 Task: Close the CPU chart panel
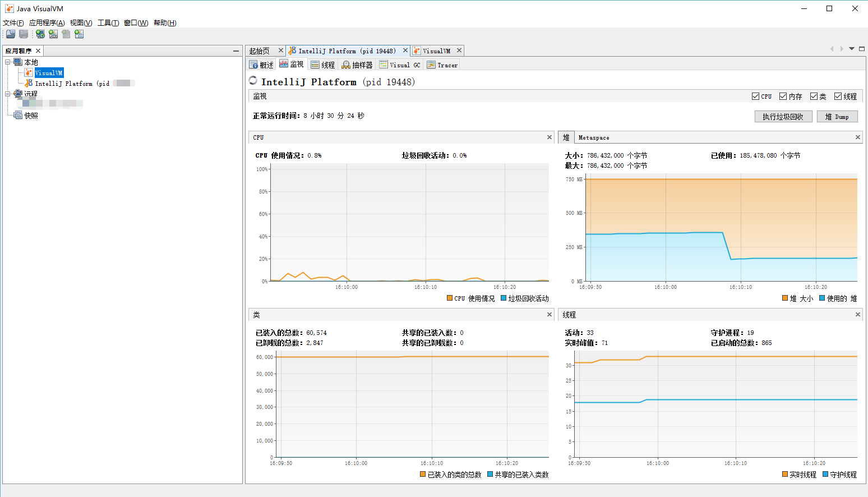(x=550, y=137)
